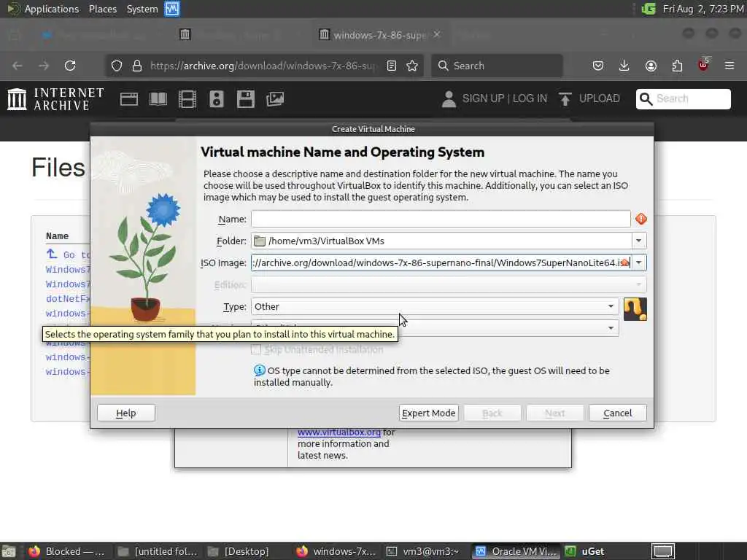Screen dimensions: 747x560
Task: Click the VirtualBox icon in top panel
Action: pyautogui.click(x=172, y=9)
